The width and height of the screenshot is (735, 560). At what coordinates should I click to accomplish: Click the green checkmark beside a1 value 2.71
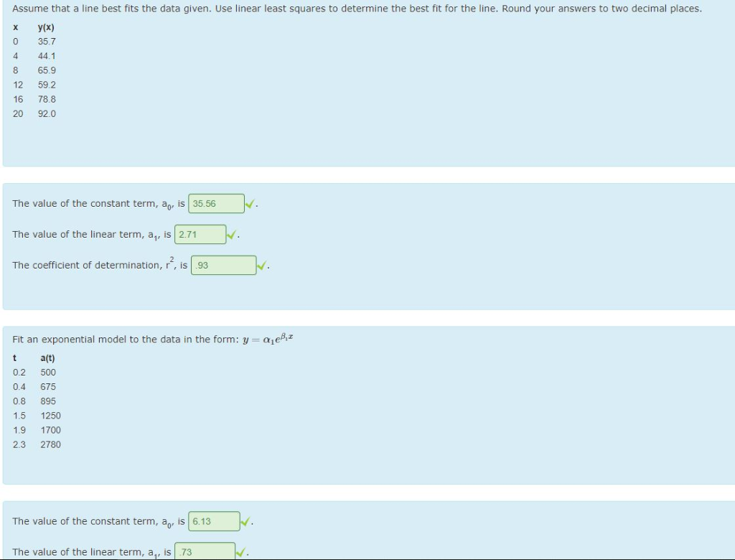[230, 234]
